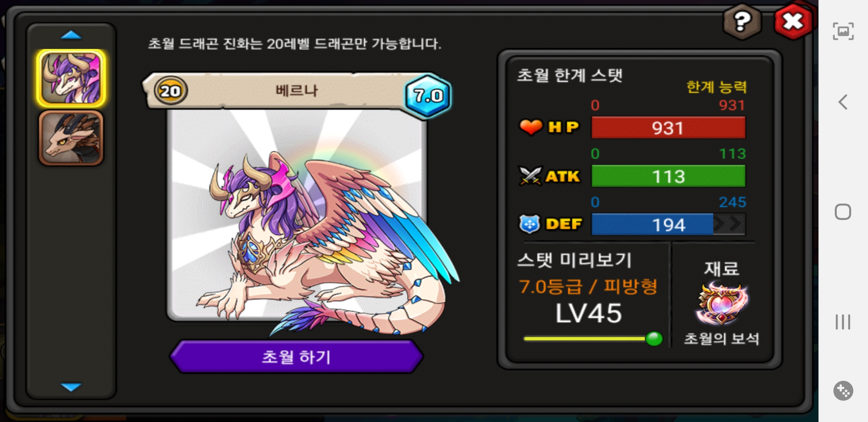Move the dragon list up with blue arrow
The height and width of the screenshot is (422, 868).
click(71, 36)
